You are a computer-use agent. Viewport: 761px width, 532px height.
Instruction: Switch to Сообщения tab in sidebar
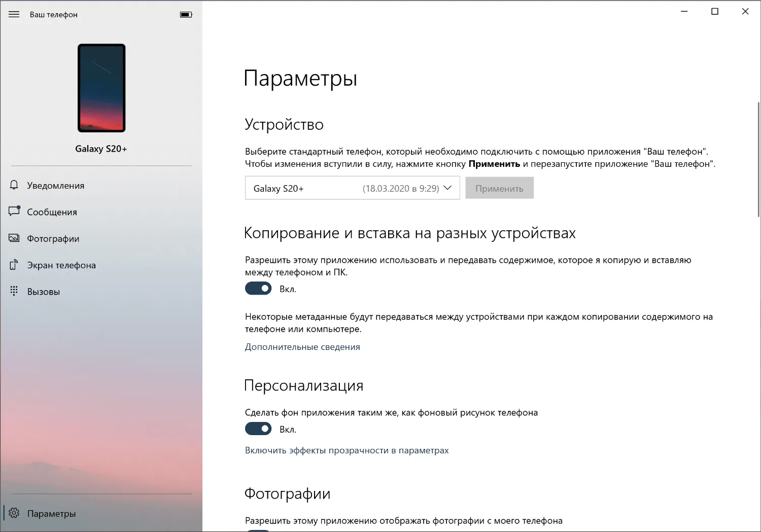click(x=51, y=211)
